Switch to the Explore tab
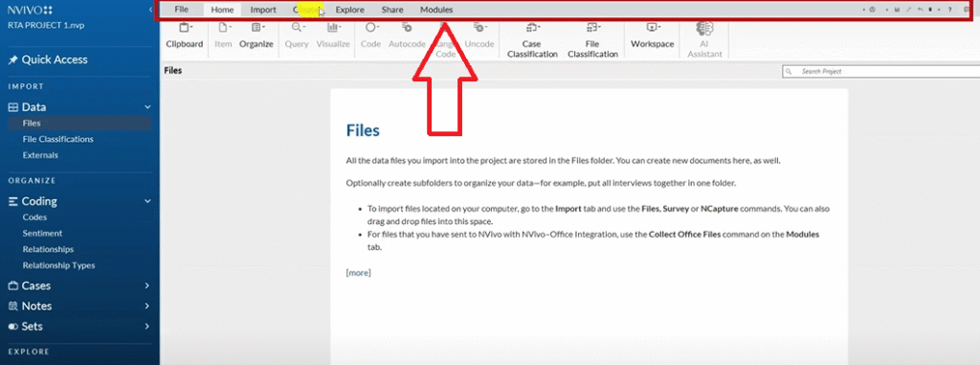This screenshot has width=980, height=365. click(350, 10)
